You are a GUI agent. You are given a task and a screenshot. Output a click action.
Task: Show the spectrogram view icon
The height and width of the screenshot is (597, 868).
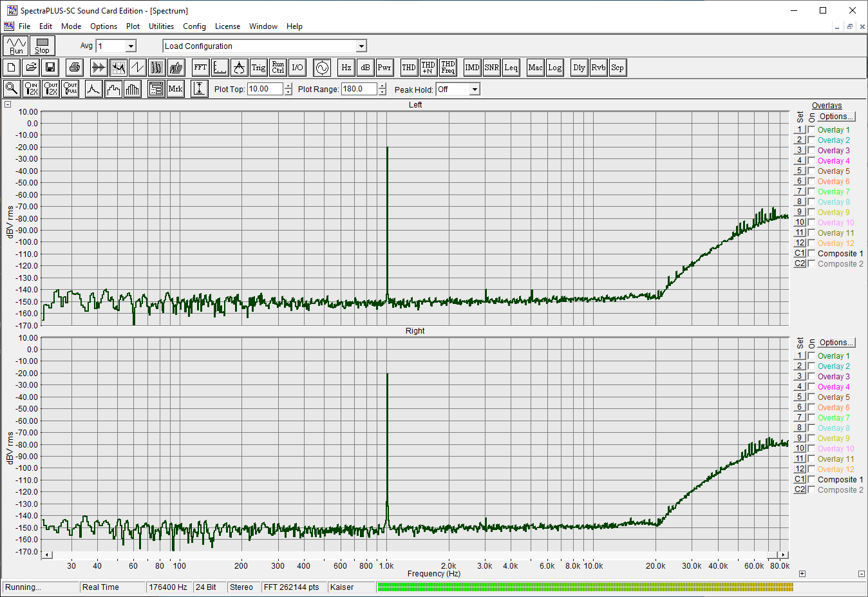pyautogui.click(x=156, y=68)
